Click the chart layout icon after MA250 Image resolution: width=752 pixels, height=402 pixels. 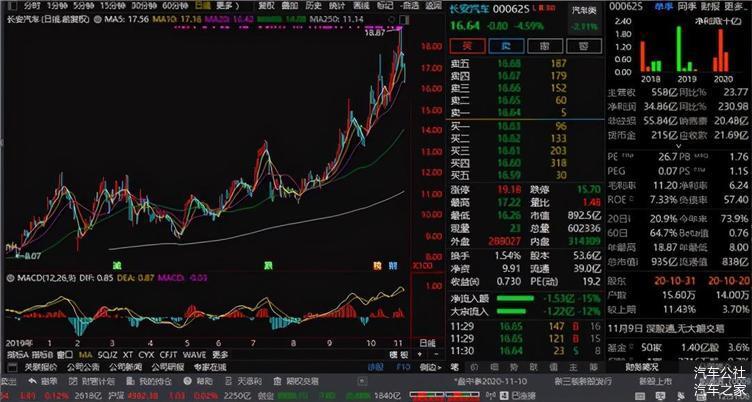(404, 20)
